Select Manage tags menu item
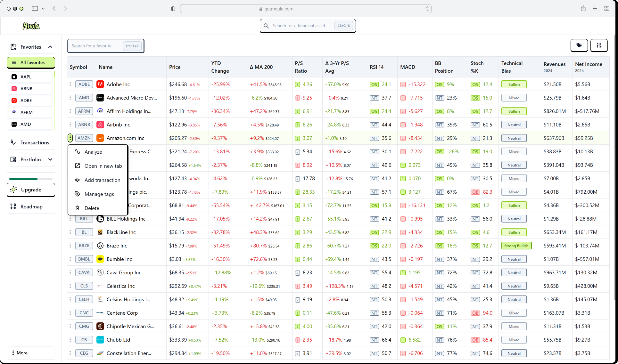 pyautogui.click(x=98, y=194)
